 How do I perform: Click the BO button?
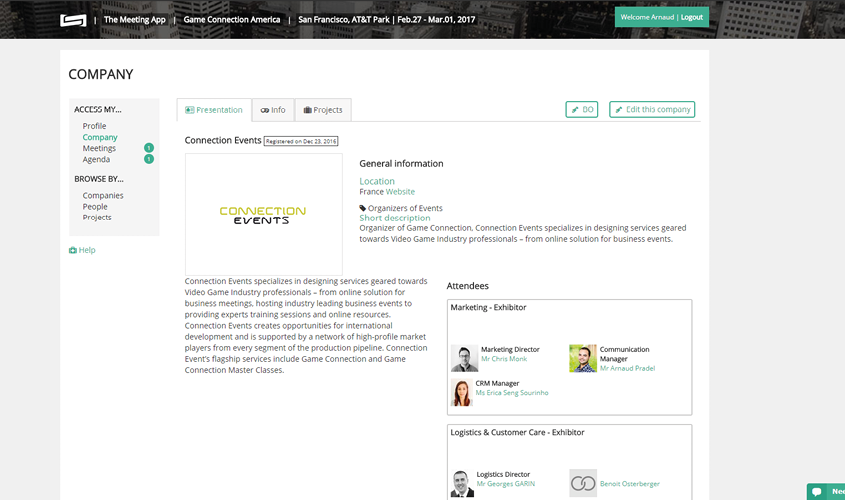click(x=581, y=109)
